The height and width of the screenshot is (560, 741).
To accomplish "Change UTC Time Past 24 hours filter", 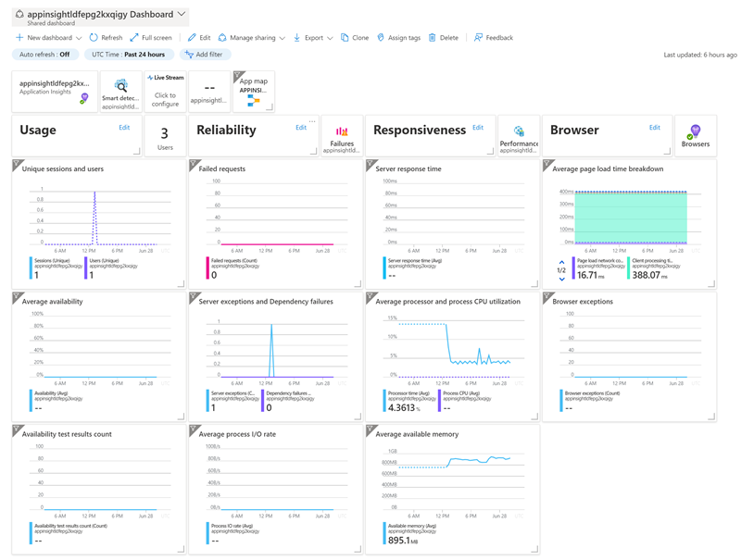I will click(129, 55).
